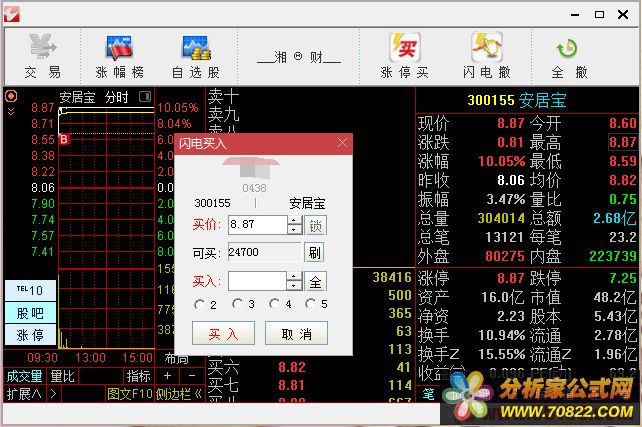Click the 总量 value 304014
642x427 pixels.
[x=501, y=218]
